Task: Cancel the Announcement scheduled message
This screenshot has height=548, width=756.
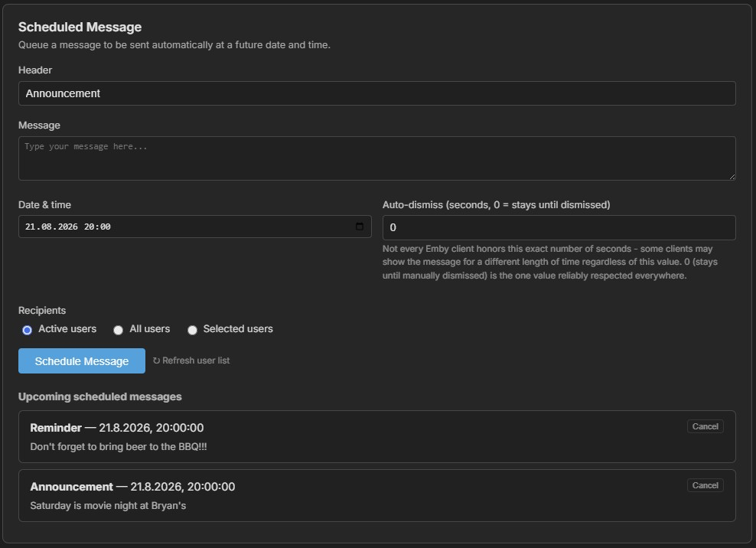Action: [705, 485]
